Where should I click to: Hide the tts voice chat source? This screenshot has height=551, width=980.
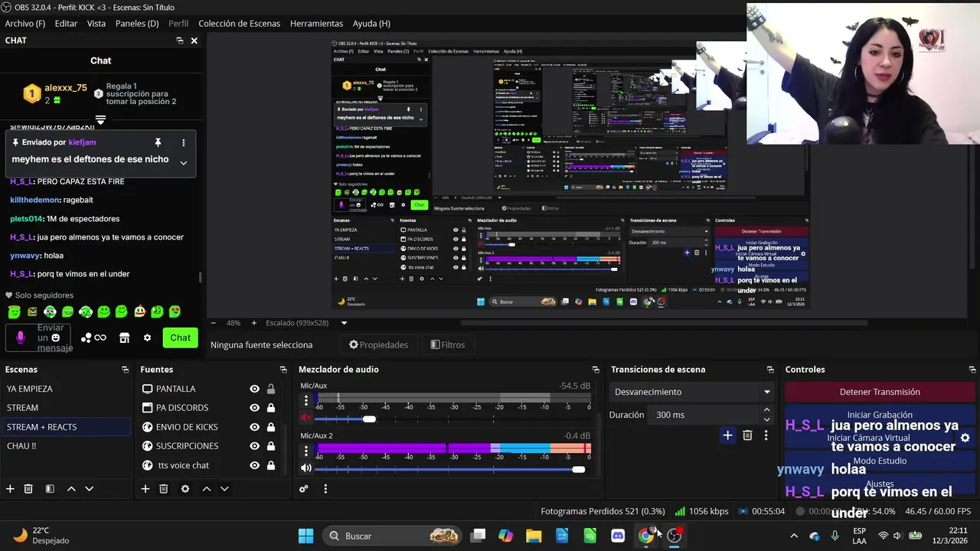click(254, 465)
